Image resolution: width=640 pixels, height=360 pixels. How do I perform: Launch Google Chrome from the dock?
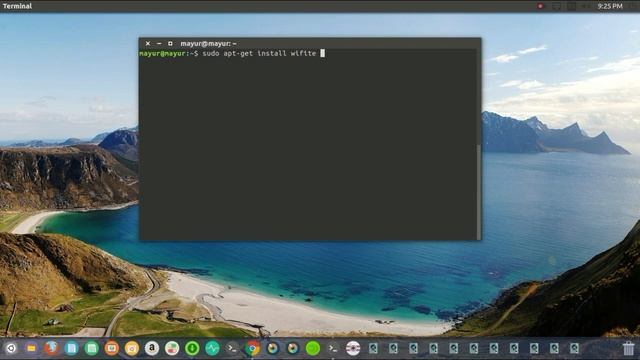click(x=252, y=348)
